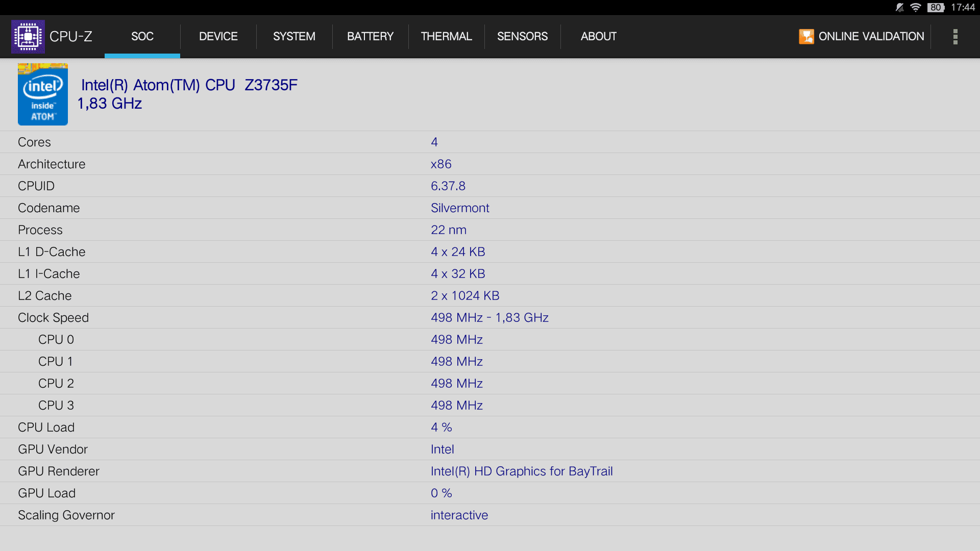Tap the 22 nm process value

pyautogui.click(x=449, y=230)
